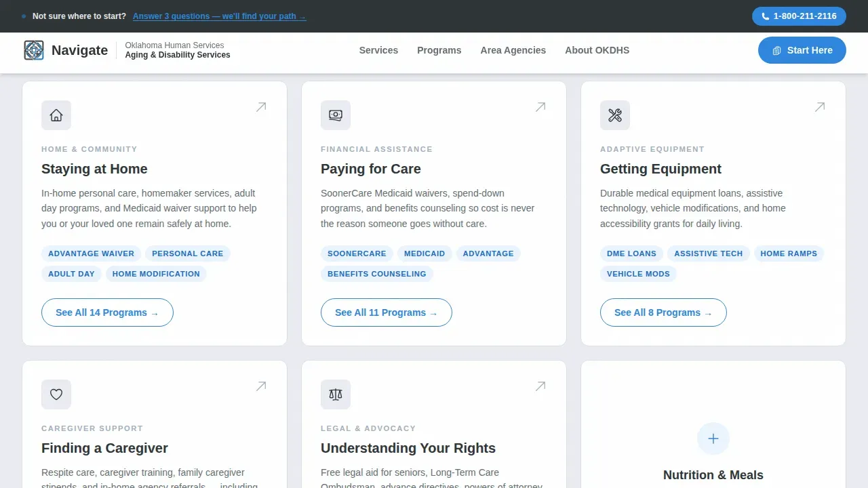Open Getting Equipment via its corner arrow

[x=820, y=107]
